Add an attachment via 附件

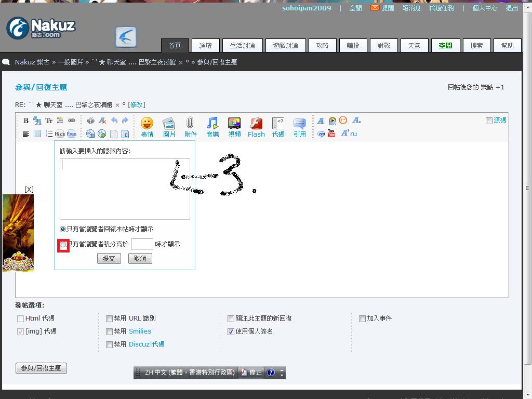point(190,128)
